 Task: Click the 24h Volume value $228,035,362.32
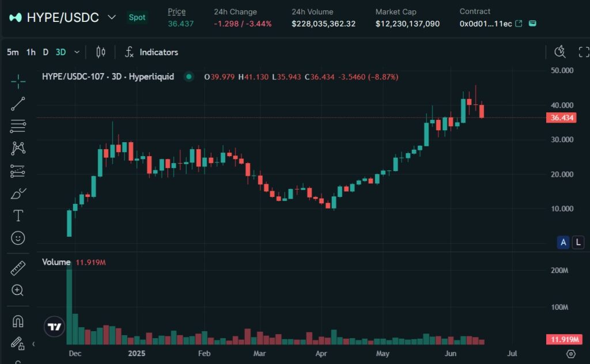324,24
